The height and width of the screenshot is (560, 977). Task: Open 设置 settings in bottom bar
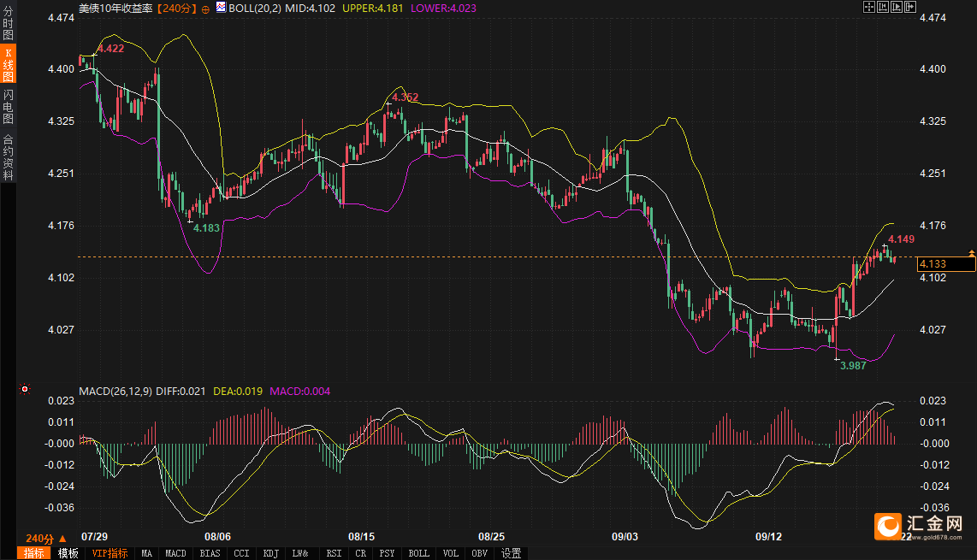(x=511, y=553)
